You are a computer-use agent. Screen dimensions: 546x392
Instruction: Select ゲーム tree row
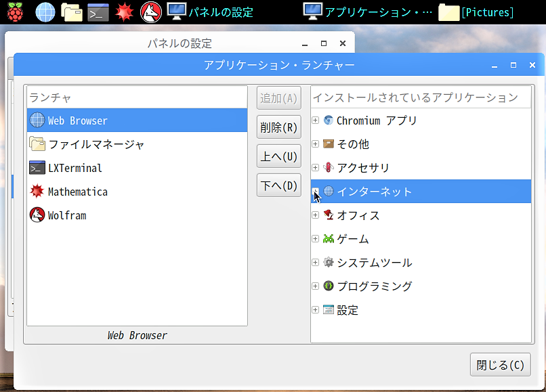(421, 238)
